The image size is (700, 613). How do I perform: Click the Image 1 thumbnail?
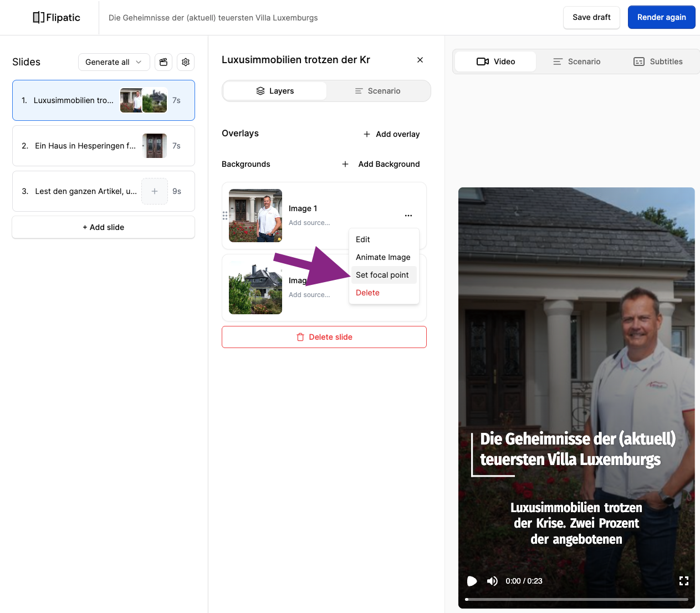(x=256, y=216)
